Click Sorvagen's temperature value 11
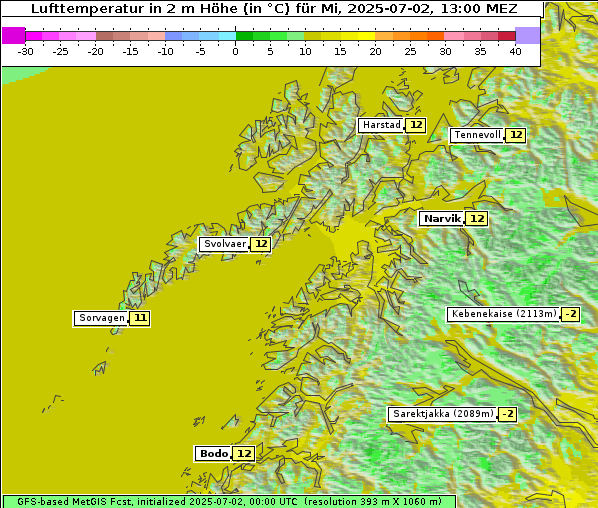Viewport: 598px width, 508px height. [x=140, y=318]
